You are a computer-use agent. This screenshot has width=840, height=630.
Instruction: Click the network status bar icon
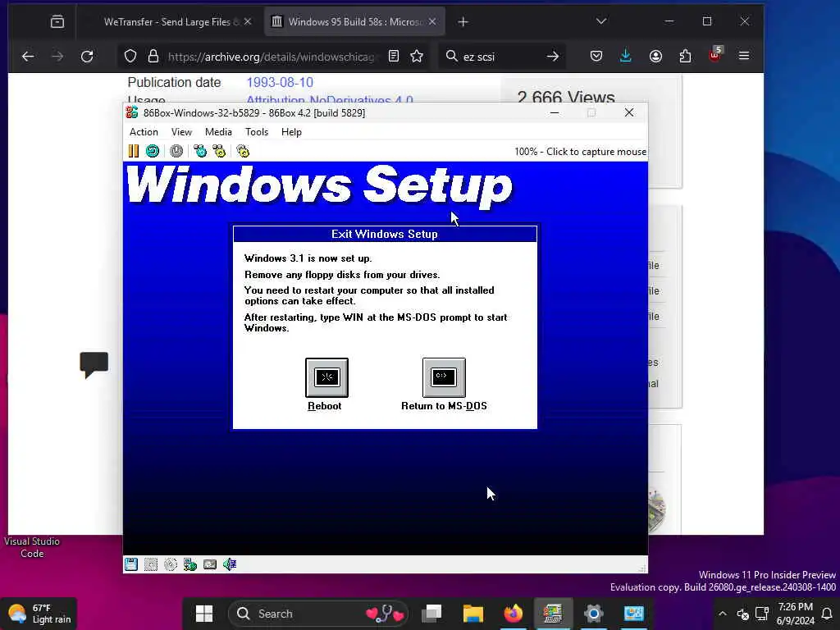190,564
